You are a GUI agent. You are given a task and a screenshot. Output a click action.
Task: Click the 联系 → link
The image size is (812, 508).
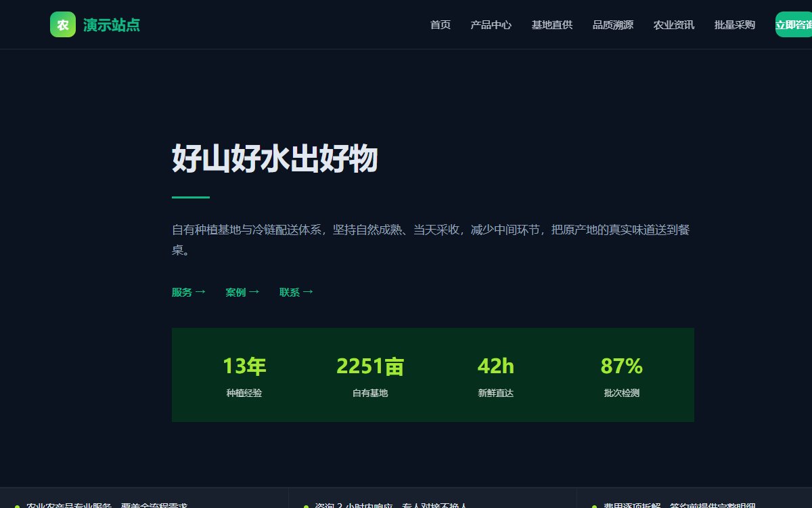pyautogui.click(x=297, y=293)
